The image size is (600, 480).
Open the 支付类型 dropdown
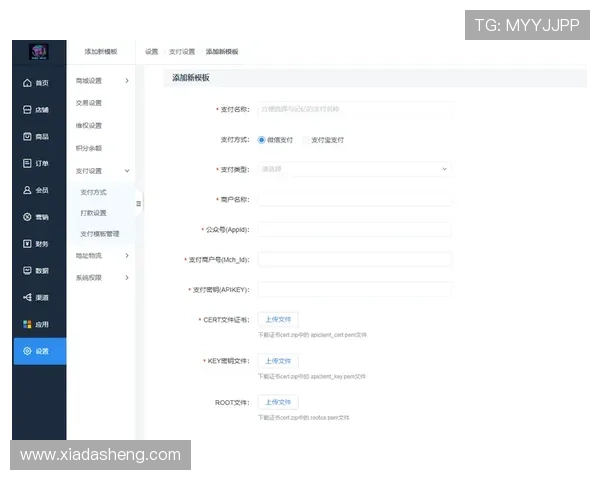(355, 169)
